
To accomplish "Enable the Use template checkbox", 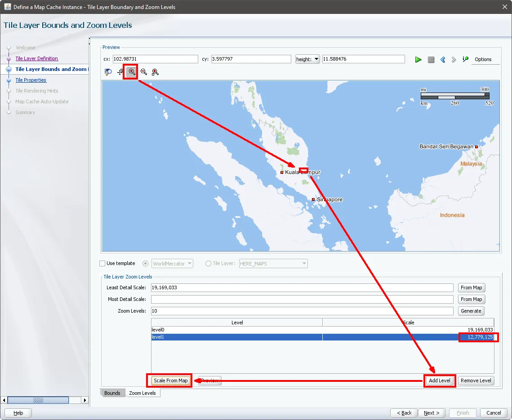I will (102, 264).
